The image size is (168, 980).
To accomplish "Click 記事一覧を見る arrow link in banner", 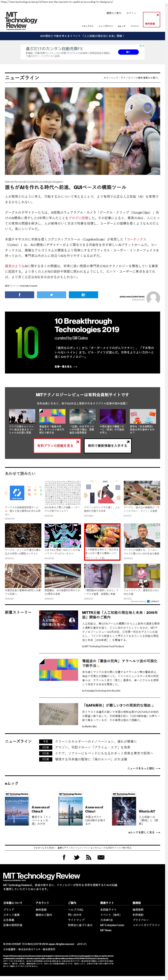I will click(66, 367).
